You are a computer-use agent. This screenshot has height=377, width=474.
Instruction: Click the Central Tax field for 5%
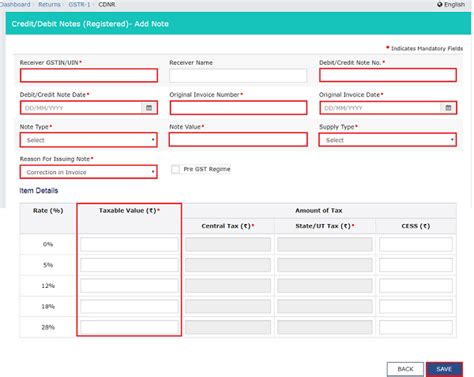pyautogui.click(x=228, y=265)
